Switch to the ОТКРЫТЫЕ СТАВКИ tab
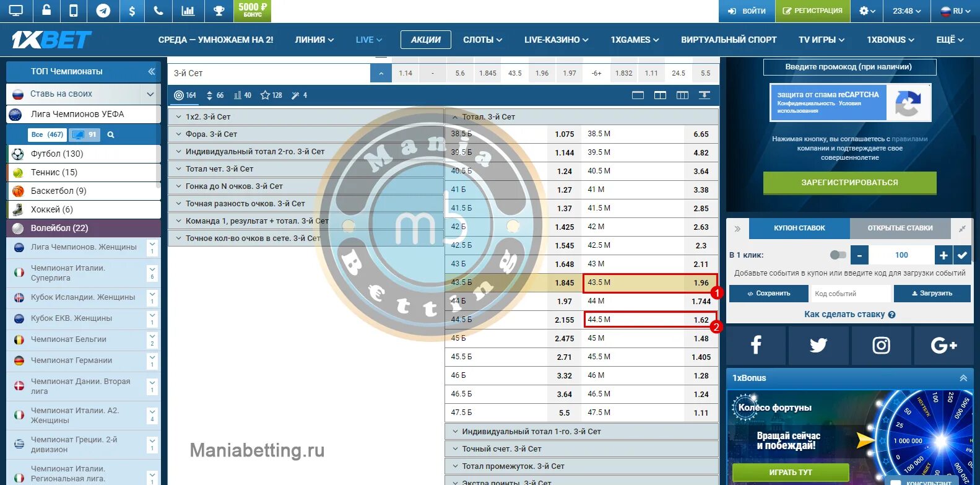This screenshot has width=980, height=485. point(900,228)
